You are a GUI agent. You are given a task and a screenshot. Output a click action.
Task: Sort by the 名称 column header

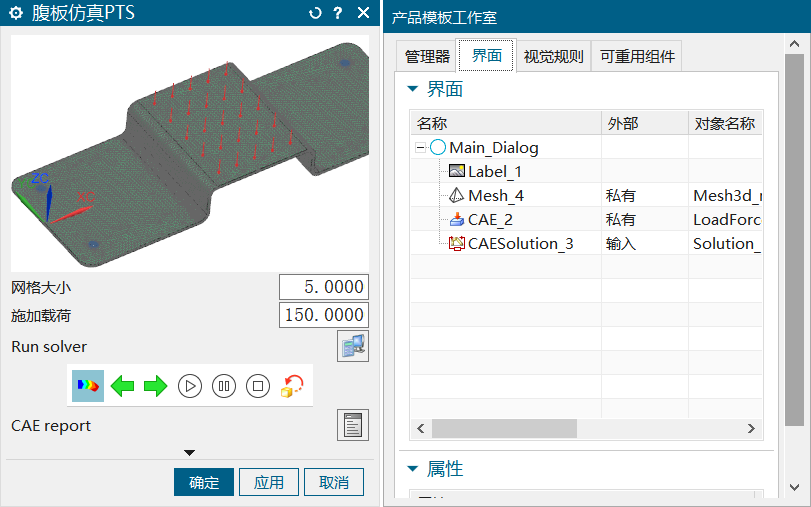click(506, 123)
